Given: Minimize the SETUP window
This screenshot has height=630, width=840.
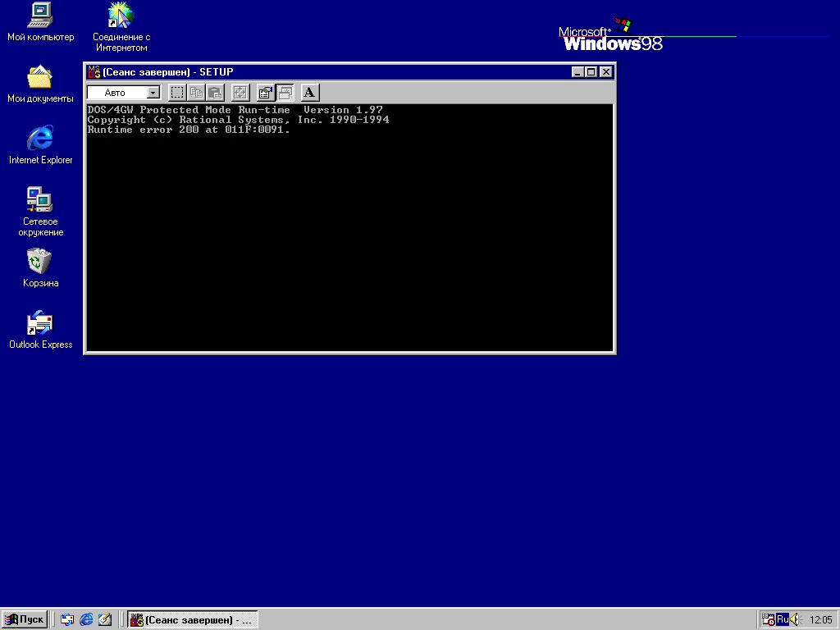Looking at the screenshot, I should tap(577, 72).
